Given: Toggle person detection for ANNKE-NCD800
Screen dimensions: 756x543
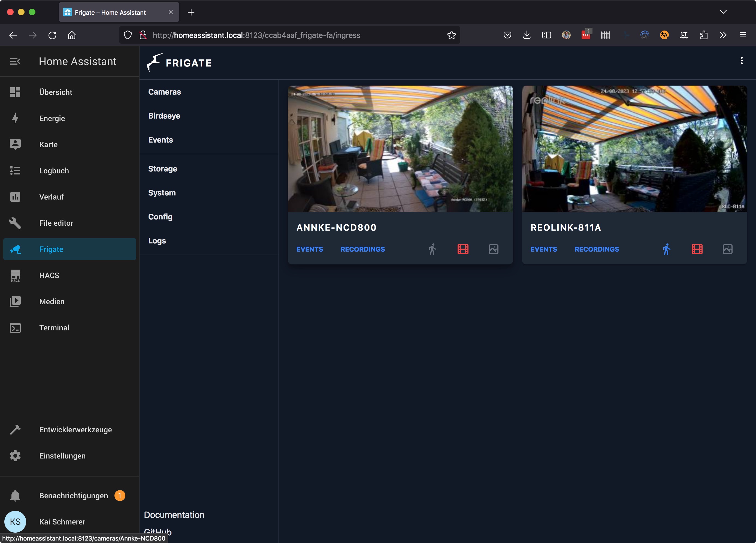Looking at the screenshot, I should [x=432, y=249].
